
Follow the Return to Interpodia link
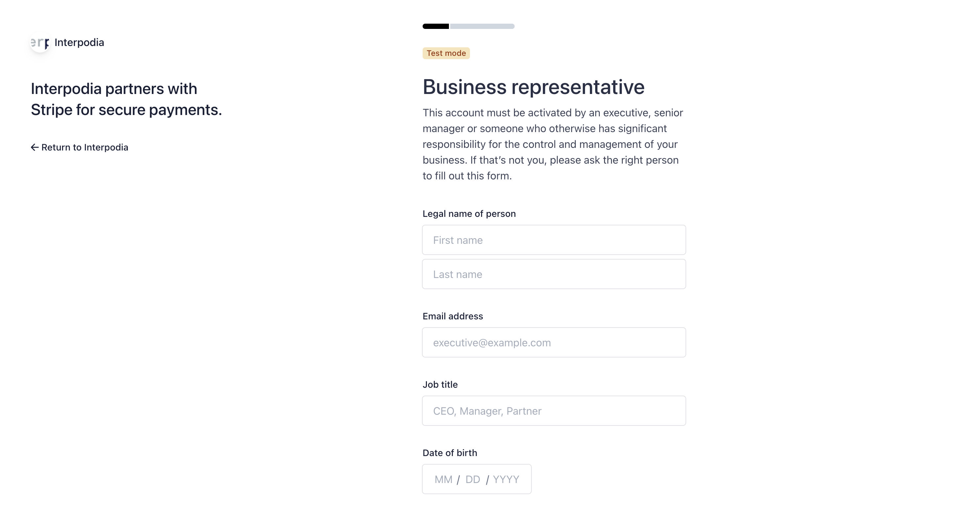[84, 147]
